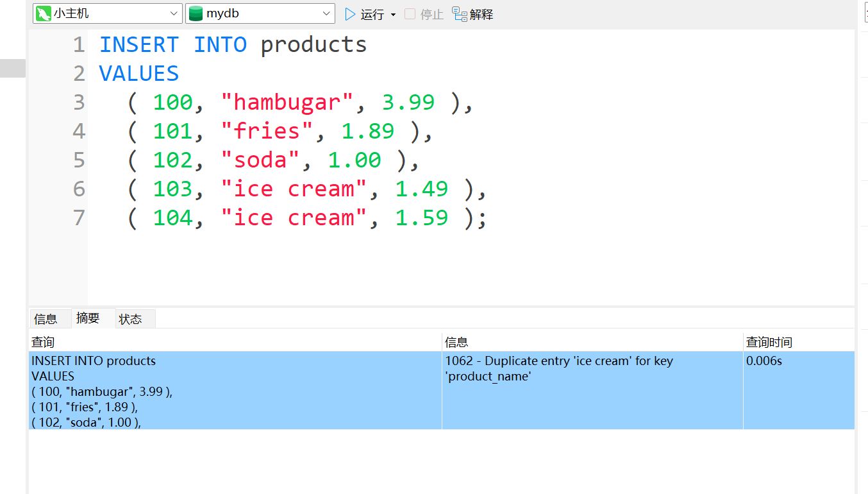Click the 0.006s query time cell
The image size is (868, 494).
[764, 361]
